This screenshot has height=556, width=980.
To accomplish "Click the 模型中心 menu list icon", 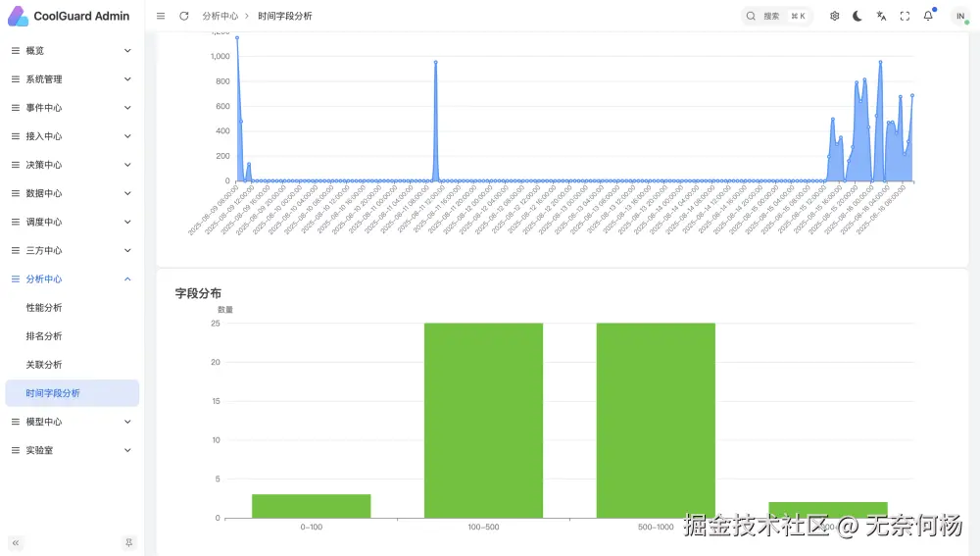I will point(16,422).
